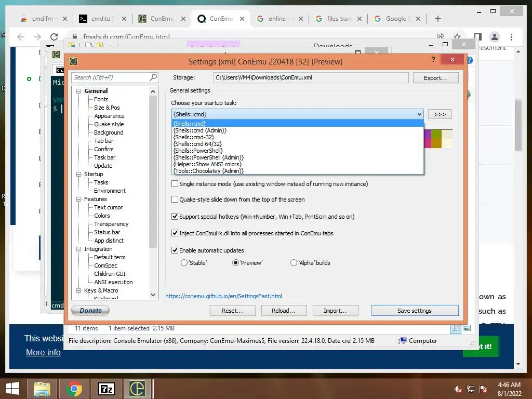The height and width of the screenshot is (399, 532).
Task: Collapse the Startup tree node
Action: click(x=79, y=174)
